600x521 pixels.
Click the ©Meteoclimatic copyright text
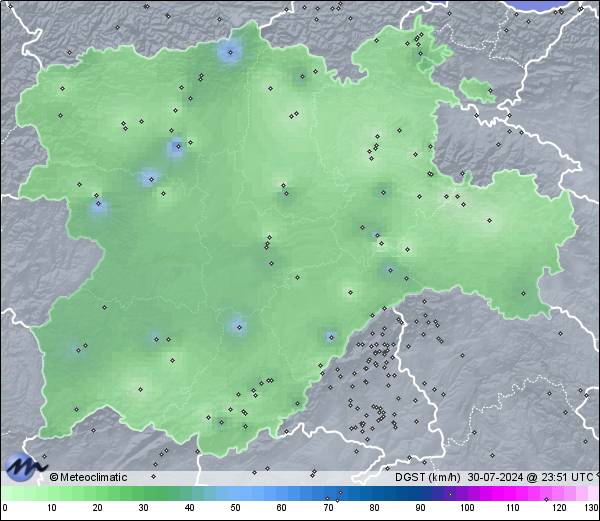[88, 477]
